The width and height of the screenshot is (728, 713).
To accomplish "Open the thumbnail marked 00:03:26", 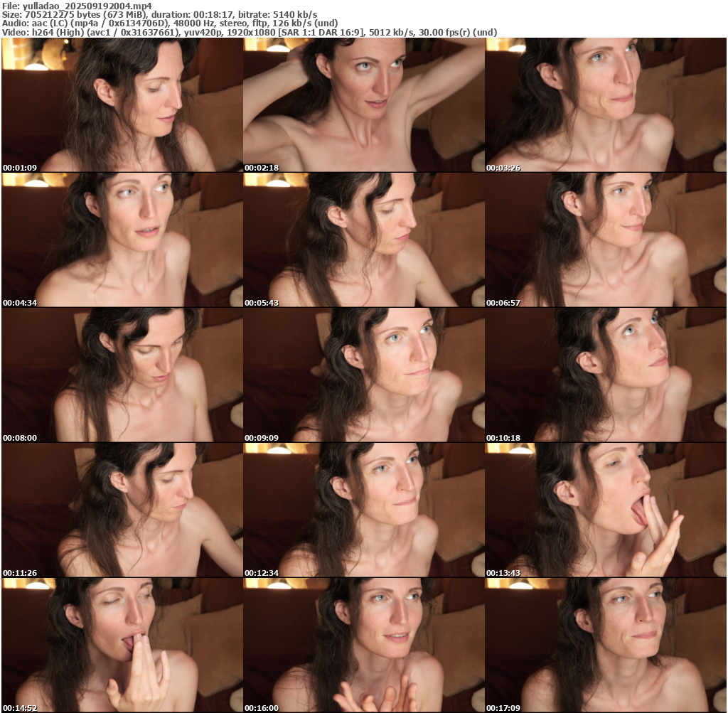I will pos(605,104).
